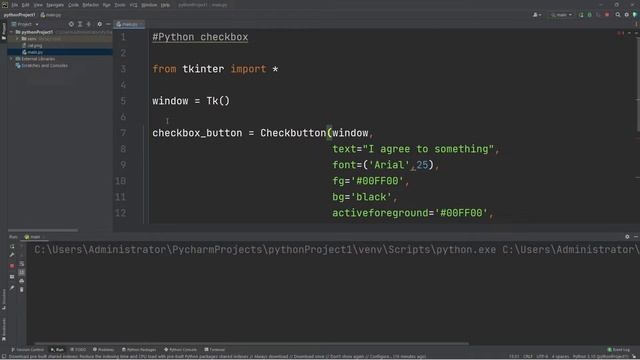
Task: Open Project panel settings gear
Action: [100, 24]
